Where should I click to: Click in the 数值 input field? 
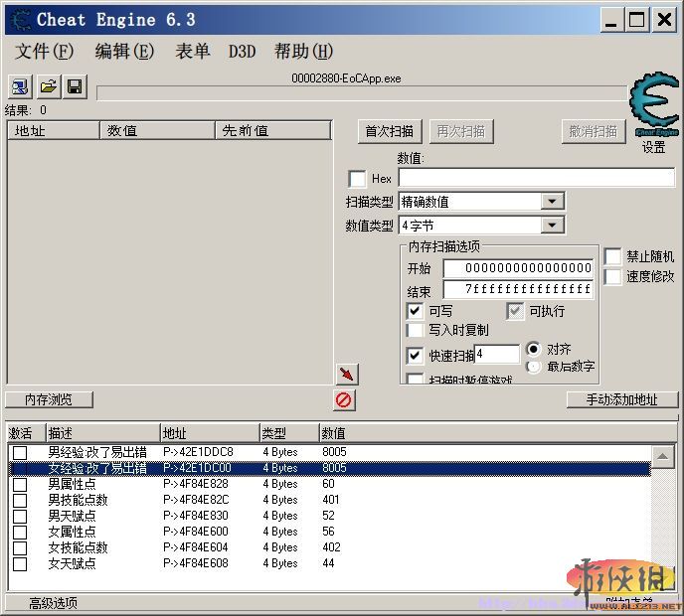coord(536,178)
